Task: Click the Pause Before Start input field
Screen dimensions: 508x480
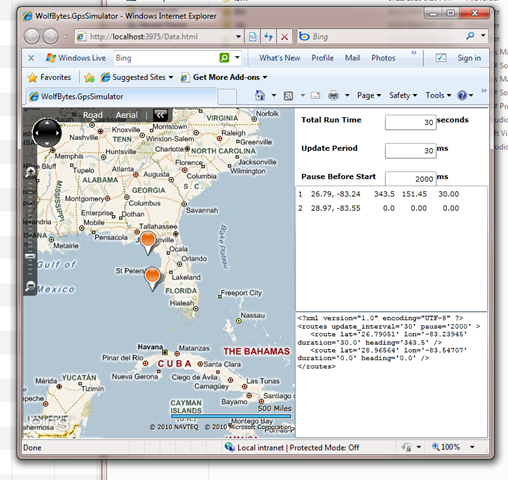Action: (411, 178)
